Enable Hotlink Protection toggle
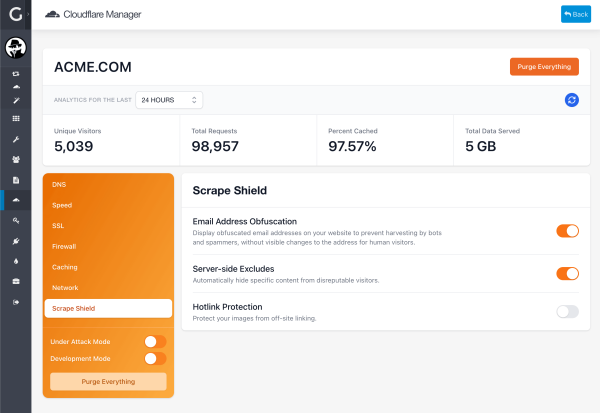 [x=567, y=312]
